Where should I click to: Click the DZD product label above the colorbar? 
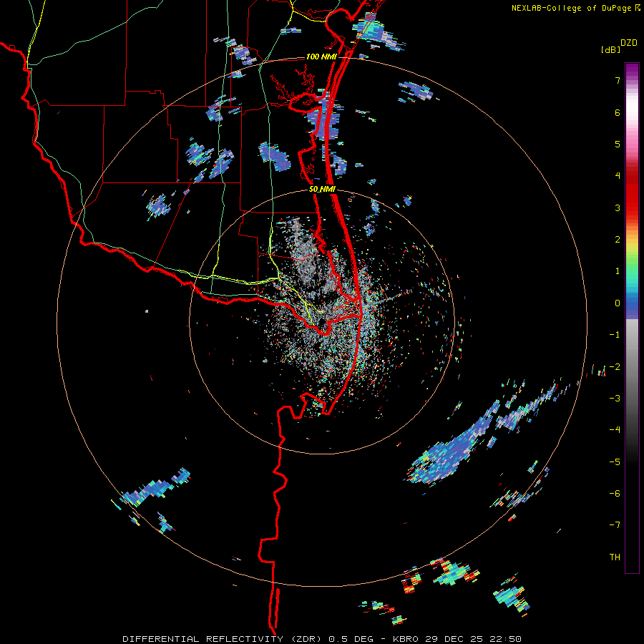(x=629, y=43)
